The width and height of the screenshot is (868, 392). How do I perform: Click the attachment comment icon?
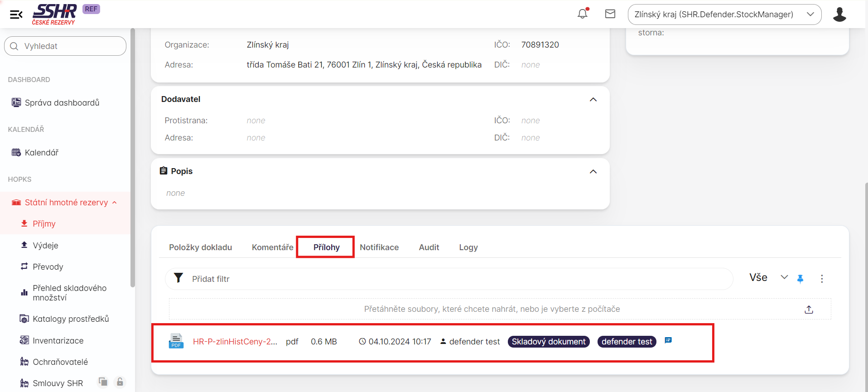(x=668, y=340)
